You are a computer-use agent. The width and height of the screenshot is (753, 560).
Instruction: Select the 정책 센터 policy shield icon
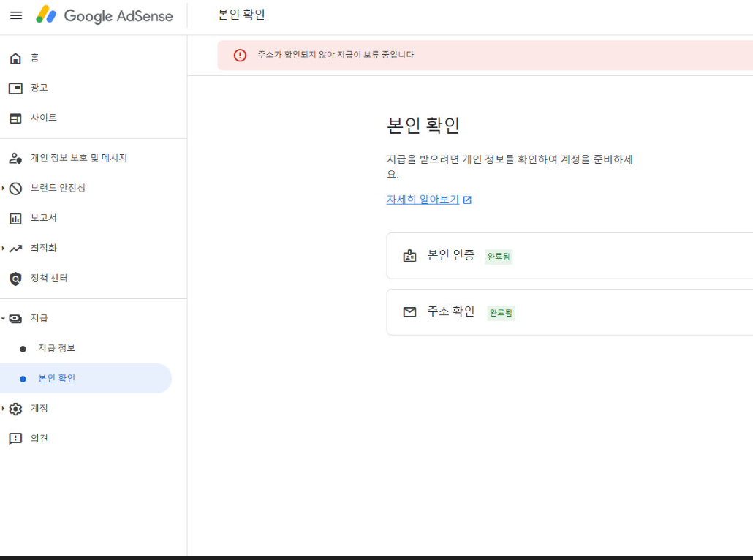16,278
